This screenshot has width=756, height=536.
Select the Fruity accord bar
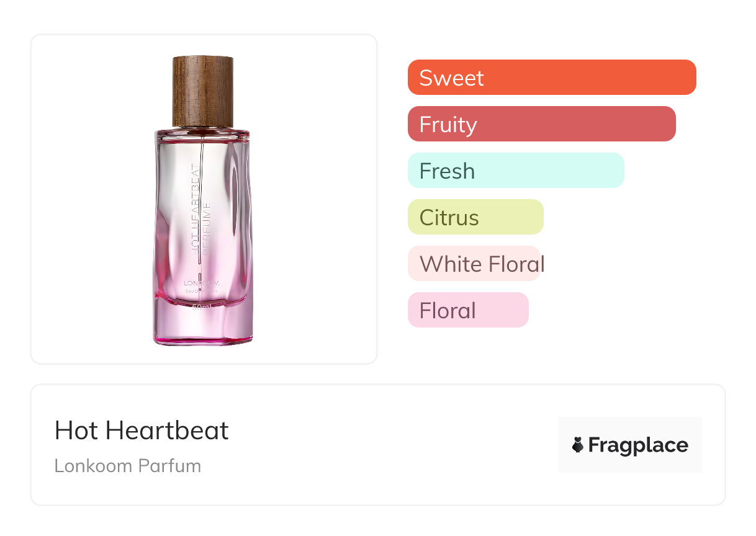[x=541, y=124]
